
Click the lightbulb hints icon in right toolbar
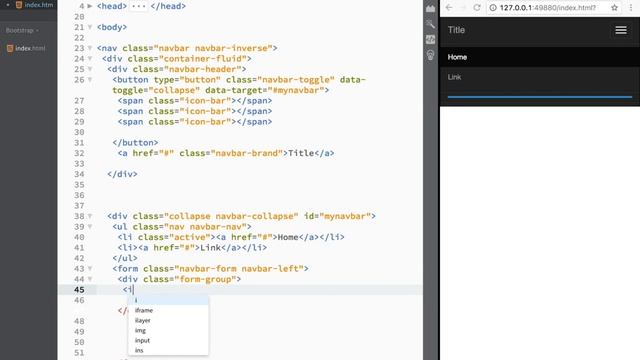pyautogui.click(x=430, y=55)
